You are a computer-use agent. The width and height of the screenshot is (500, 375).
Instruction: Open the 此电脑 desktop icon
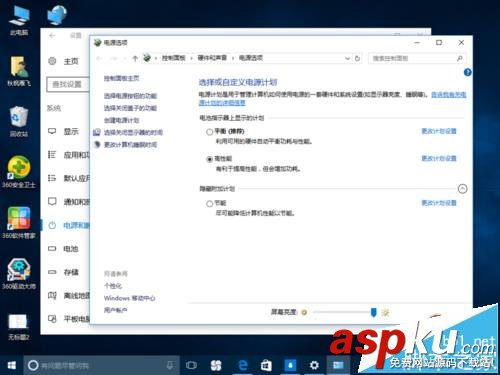[x=19, y=20]
